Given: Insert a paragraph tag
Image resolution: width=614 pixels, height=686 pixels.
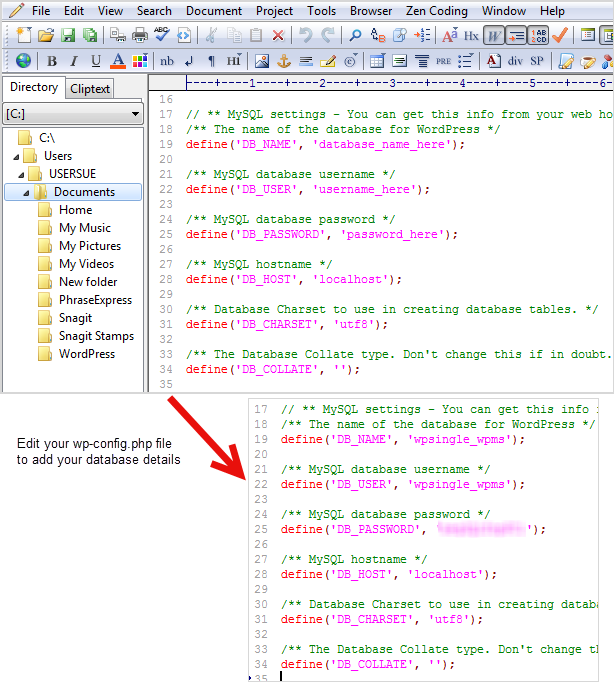Looking at the screenshot, I should point(211,61).
